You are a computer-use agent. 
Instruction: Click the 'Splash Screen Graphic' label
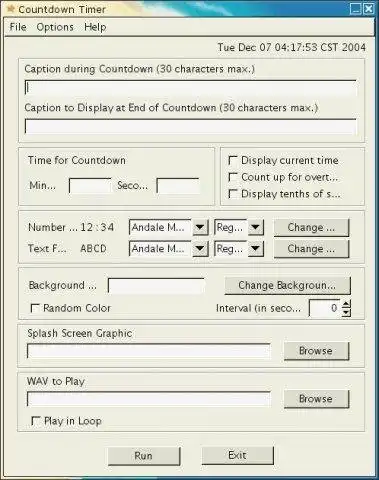click(x=79, y=333)
